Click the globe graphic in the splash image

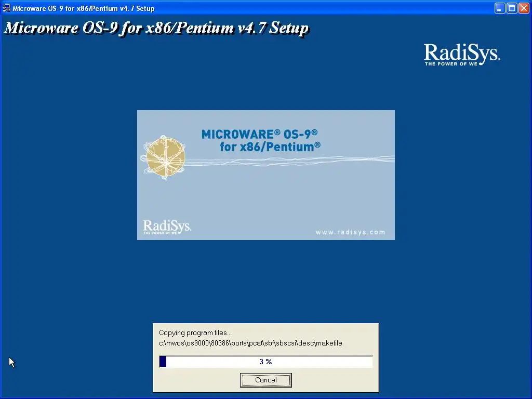click(164, 157)
